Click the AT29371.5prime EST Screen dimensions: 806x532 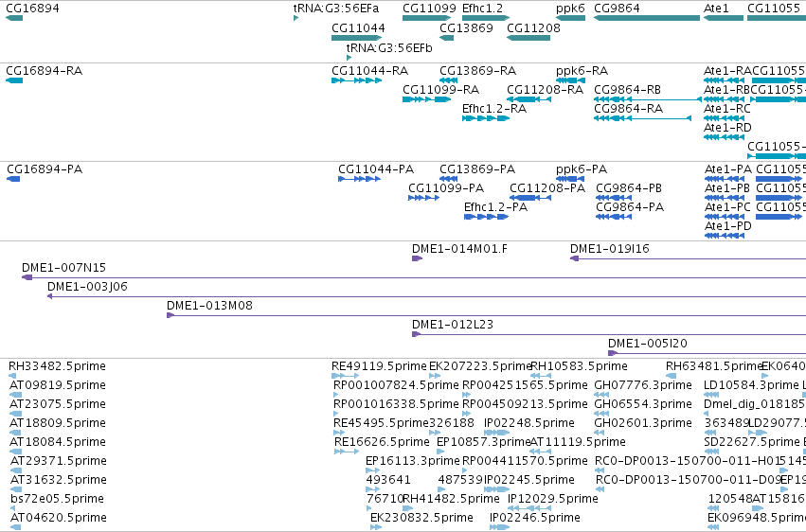pyautogui.click(x=16, y=470)
